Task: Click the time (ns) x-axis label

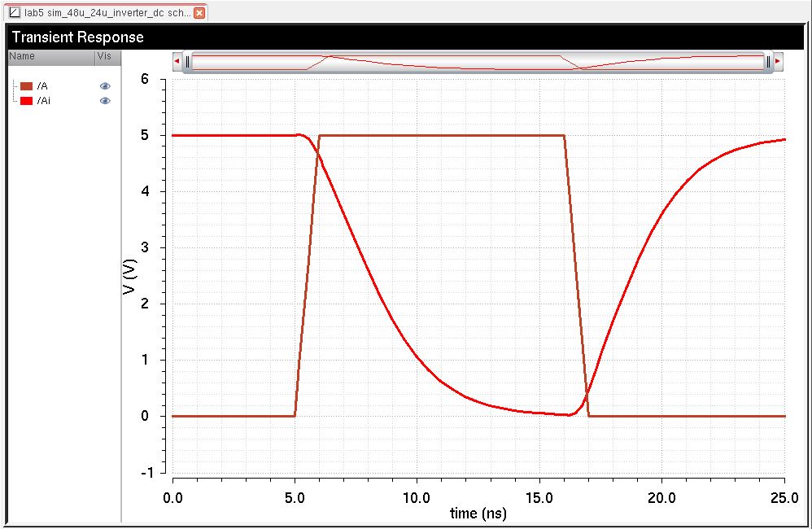Action: [x=478, y=514]
